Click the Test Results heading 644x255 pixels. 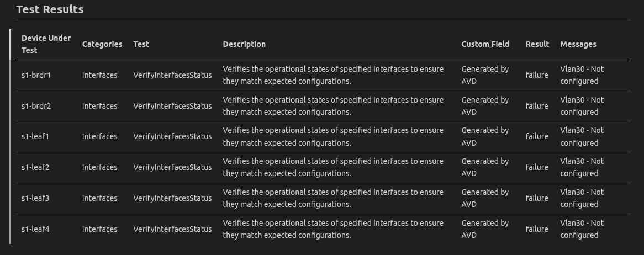(x=50, y=9)
